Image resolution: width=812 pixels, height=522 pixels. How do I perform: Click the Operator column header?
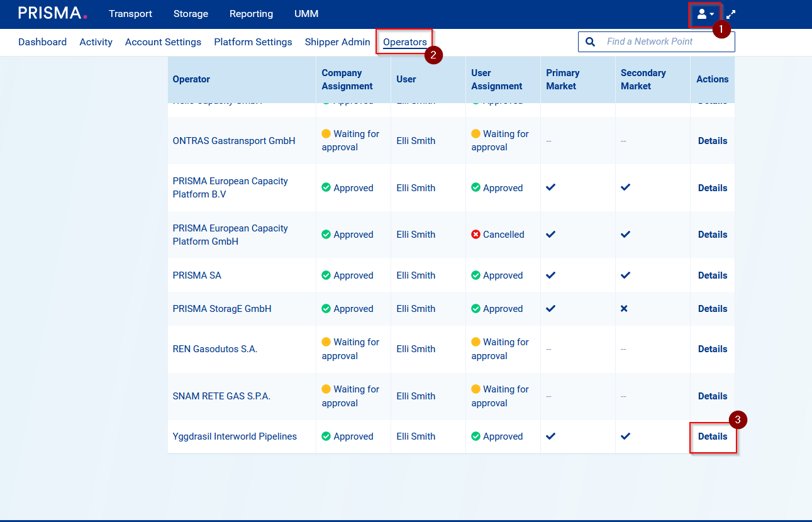point(191,79)
